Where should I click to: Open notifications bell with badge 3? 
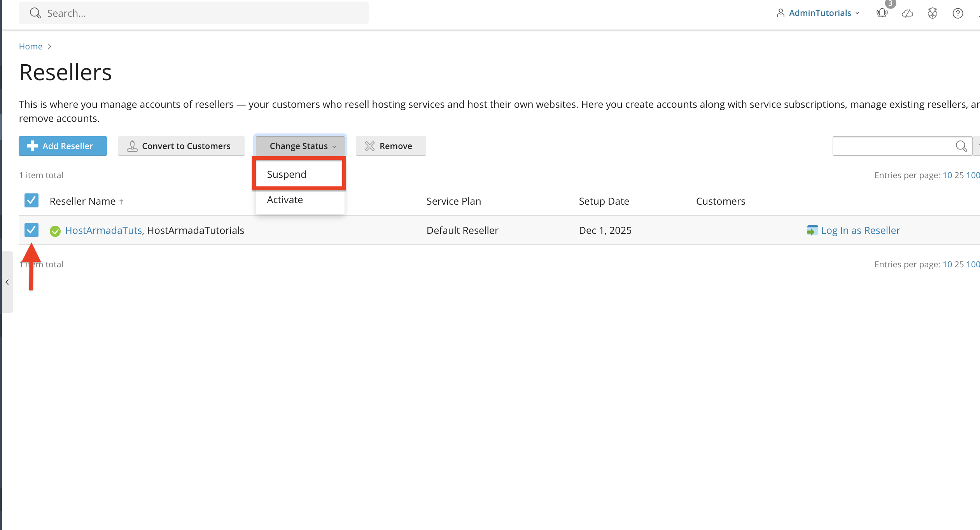(882, 13)
